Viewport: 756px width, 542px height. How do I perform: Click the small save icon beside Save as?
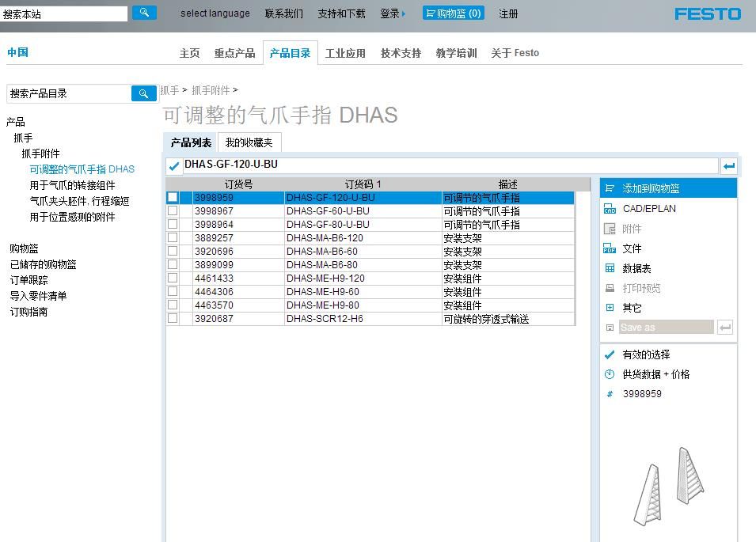tap(610, 328)
